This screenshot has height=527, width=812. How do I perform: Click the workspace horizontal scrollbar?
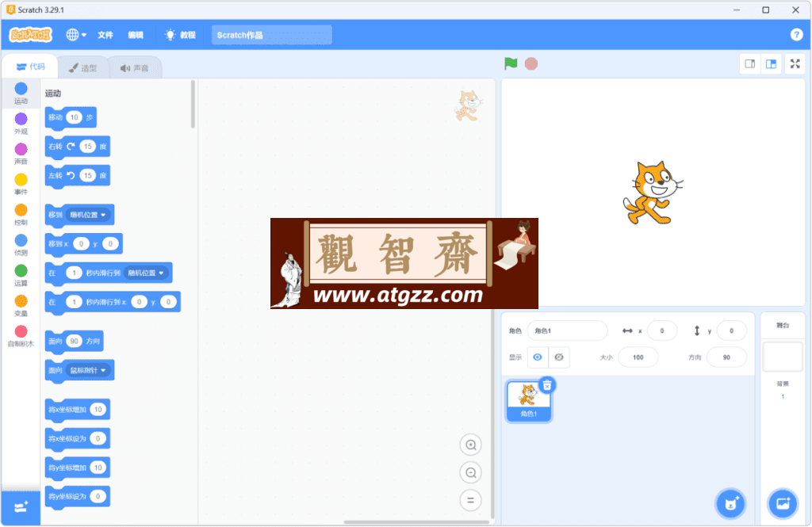(416, 521)
